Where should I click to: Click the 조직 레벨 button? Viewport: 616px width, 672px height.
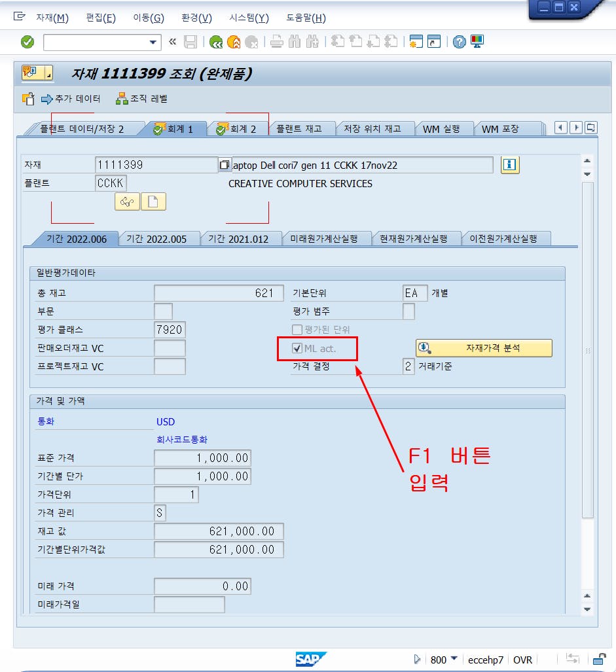pyautogui.click(x=142, y=99)
